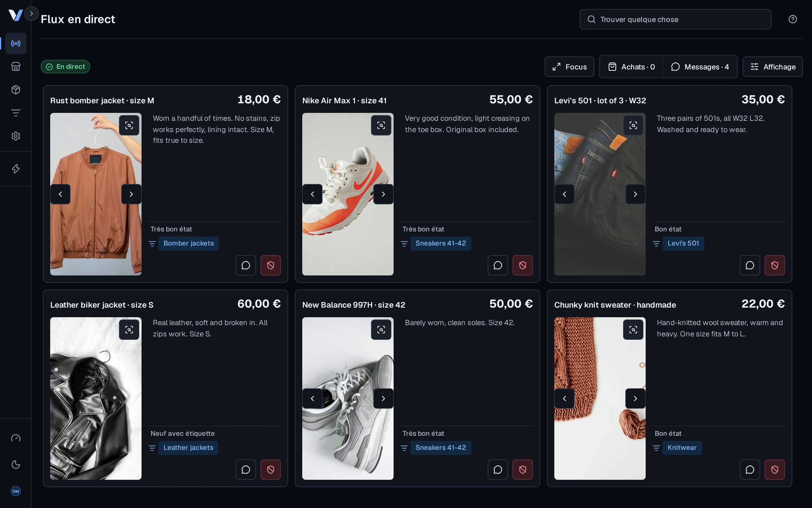Zoom the Rust bomber jacket photo
Screen dimensions: 812x508
click(x=129, y=125)
